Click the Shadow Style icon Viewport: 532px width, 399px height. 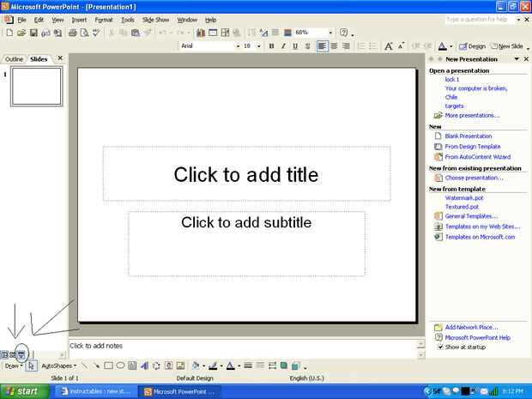[x=284, y=366]
